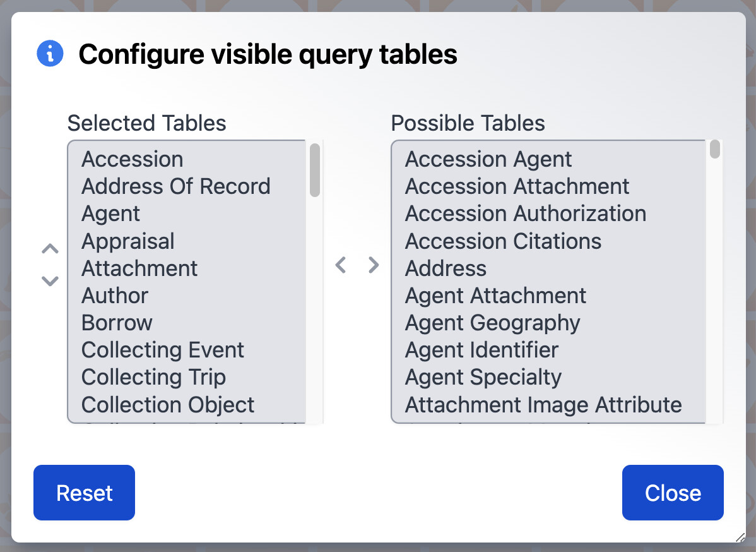Choose Accession Agent in Possible Tables
This screenshot has width=756, height=552.
click(488, 159)
